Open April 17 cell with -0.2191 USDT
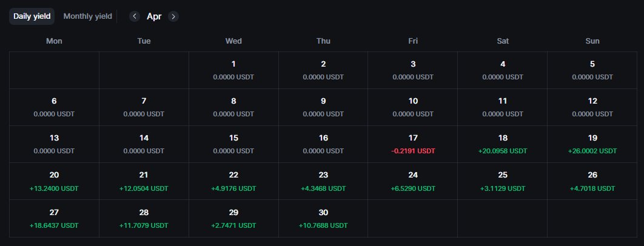 (x=413, y=144)
